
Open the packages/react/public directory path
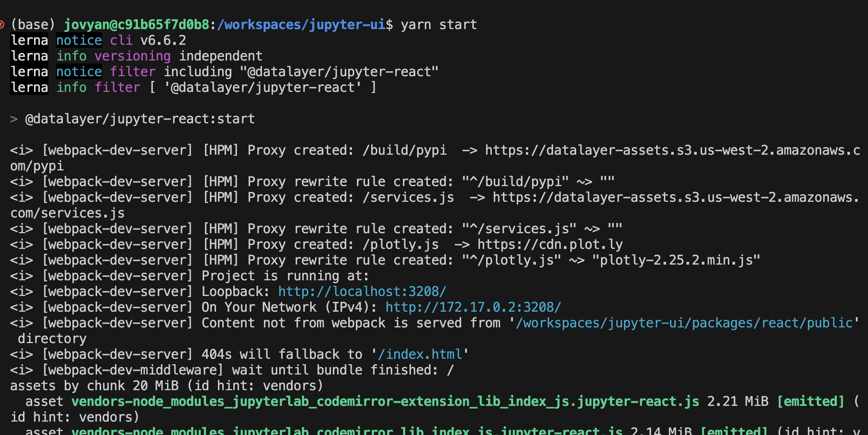point(686,322)
